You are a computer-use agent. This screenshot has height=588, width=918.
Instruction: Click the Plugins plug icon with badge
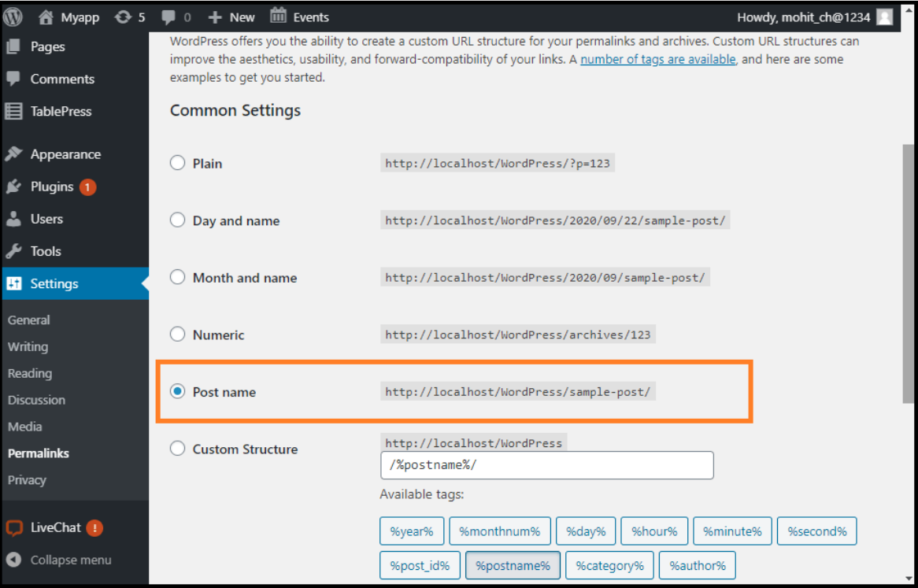click(x=14, y=187)
